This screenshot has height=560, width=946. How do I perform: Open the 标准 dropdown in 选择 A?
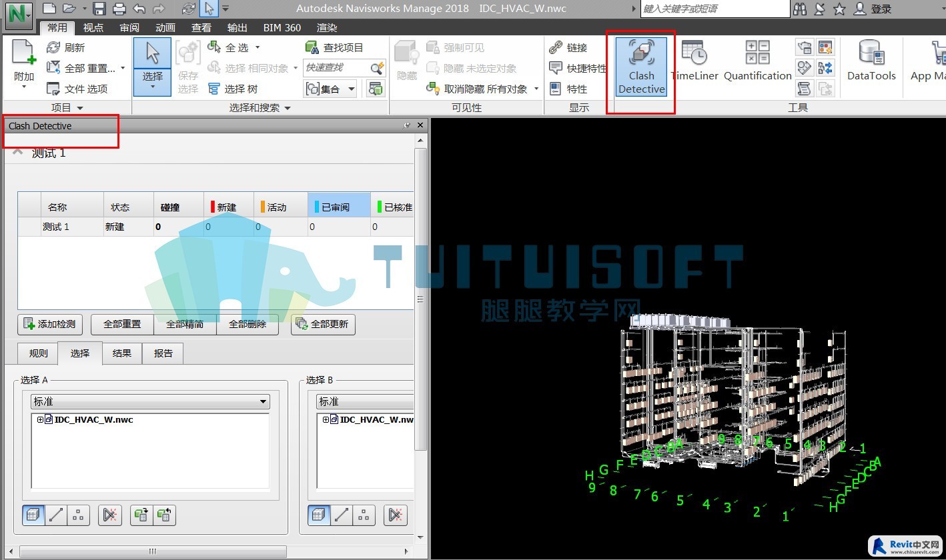click(150, 401)
